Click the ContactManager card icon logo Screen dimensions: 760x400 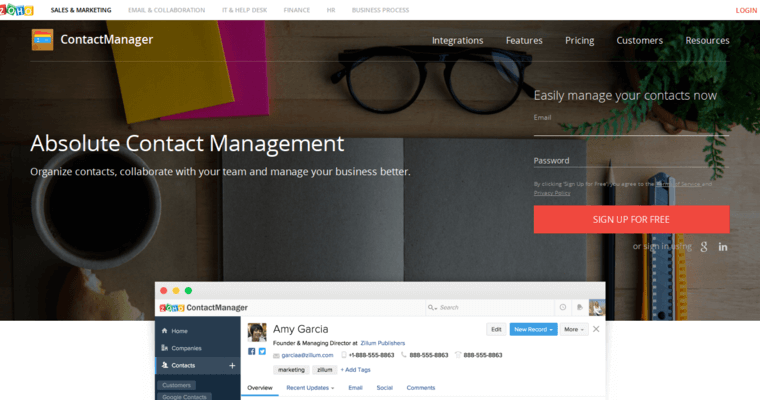click(42, 40)
